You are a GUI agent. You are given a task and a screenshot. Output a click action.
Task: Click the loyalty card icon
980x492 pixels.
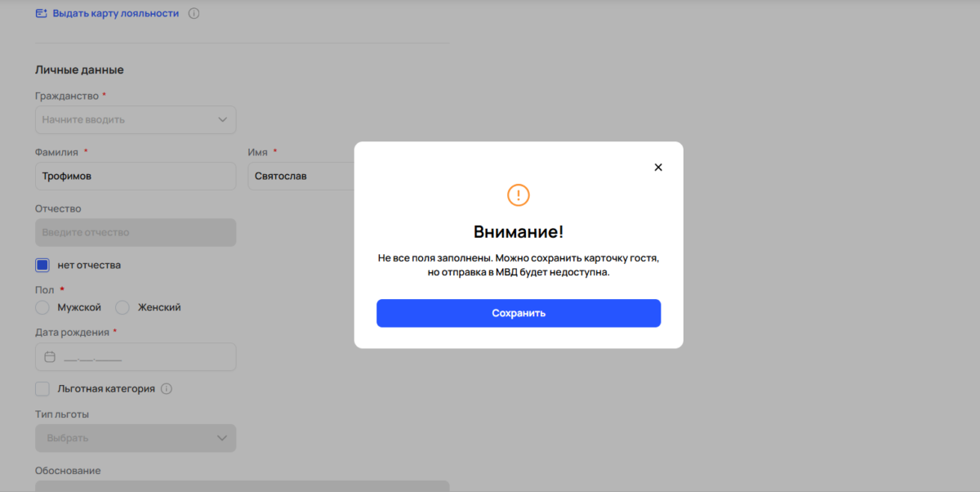coord(42,14)
